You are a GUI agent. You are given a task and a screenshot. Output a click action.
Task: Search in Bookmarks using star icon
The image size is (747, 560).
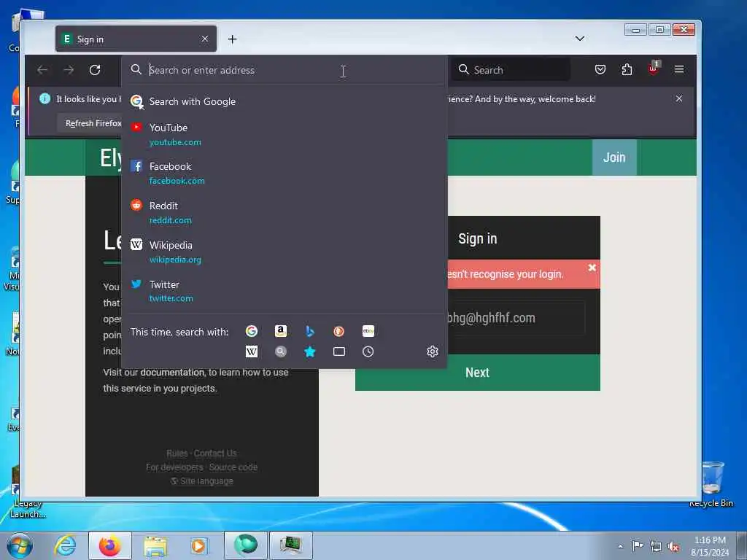tap(309, 351)
